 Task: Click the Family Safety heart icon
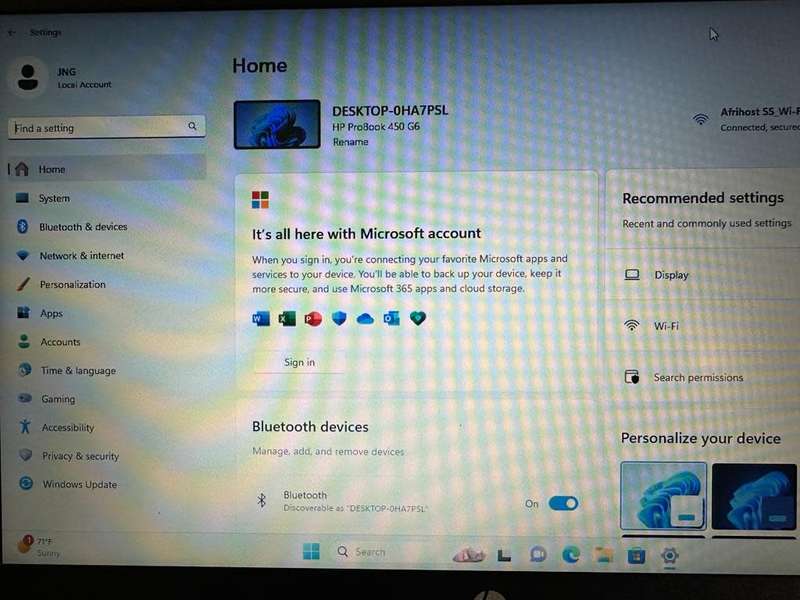click(x=418, y=319)
